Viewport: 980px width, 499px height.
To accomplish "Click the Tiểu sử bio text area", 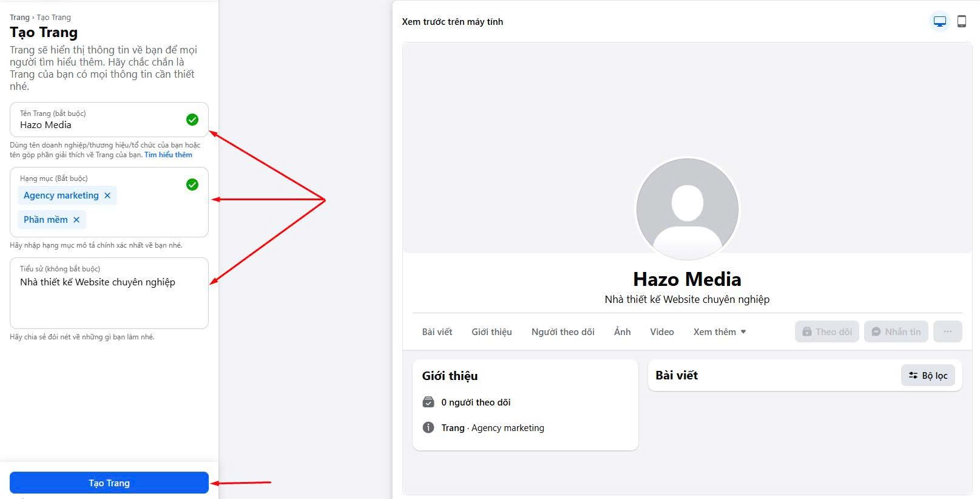I will click(x=109, y=293).
